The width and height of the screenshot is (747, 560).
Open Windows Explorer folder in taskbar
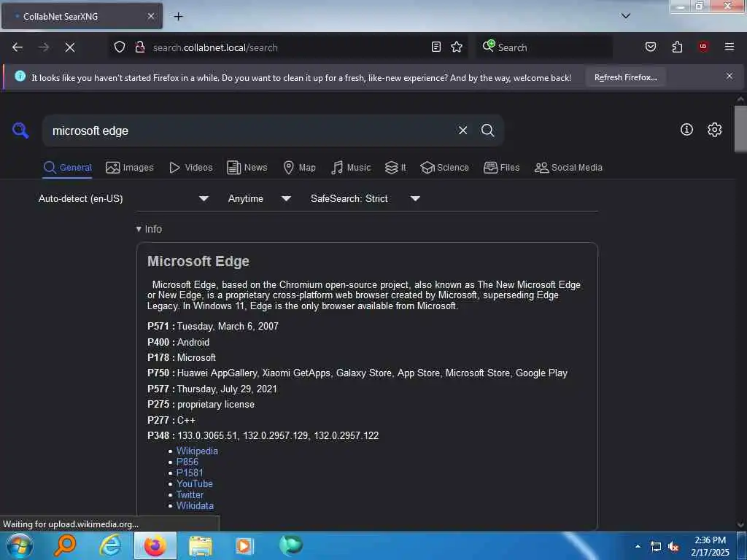(201, 545)
